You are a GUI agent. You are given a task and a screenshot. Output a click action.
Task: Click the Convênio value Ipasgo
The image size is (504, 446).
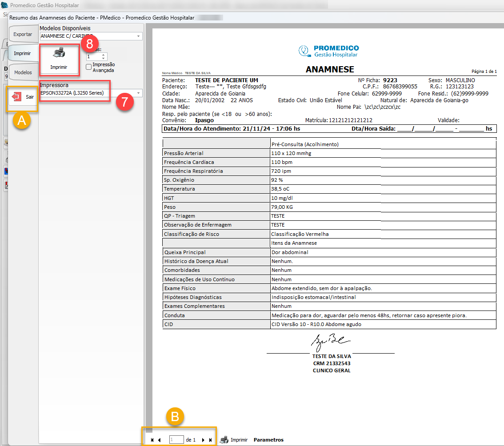204,120
